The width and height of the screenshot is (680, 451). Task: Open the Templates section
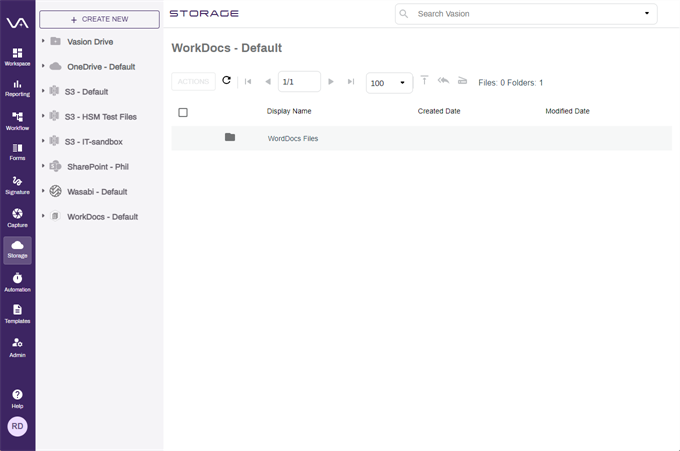pyautogui.click(x=17, y=314)
